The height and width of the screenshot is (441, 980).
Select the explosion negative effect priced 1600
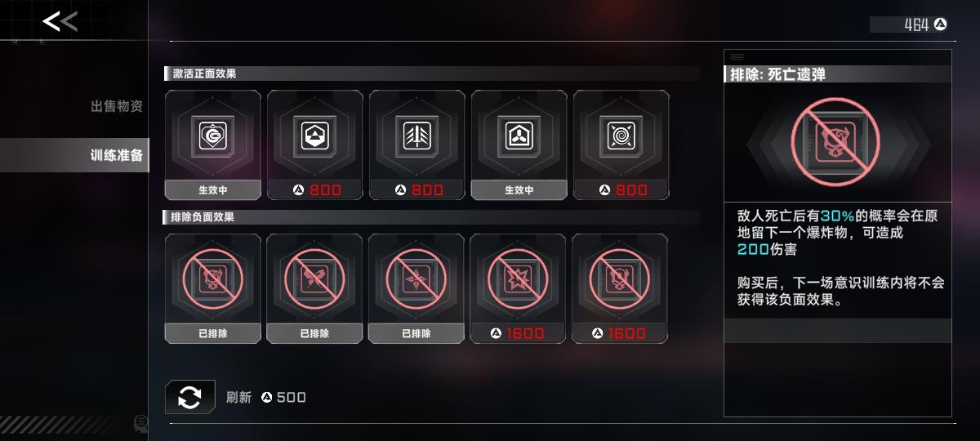(518, 288)
